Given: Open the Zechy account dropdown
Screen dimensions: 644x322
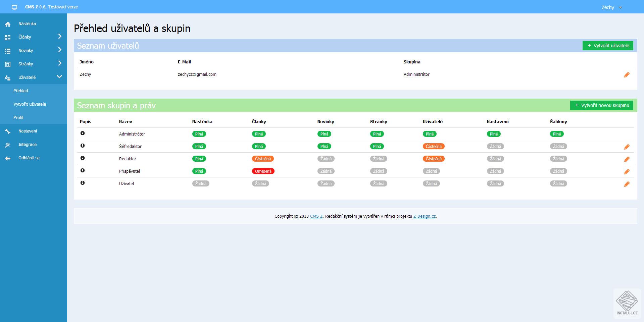Looking at the screenshot, I should pos(611,7).
